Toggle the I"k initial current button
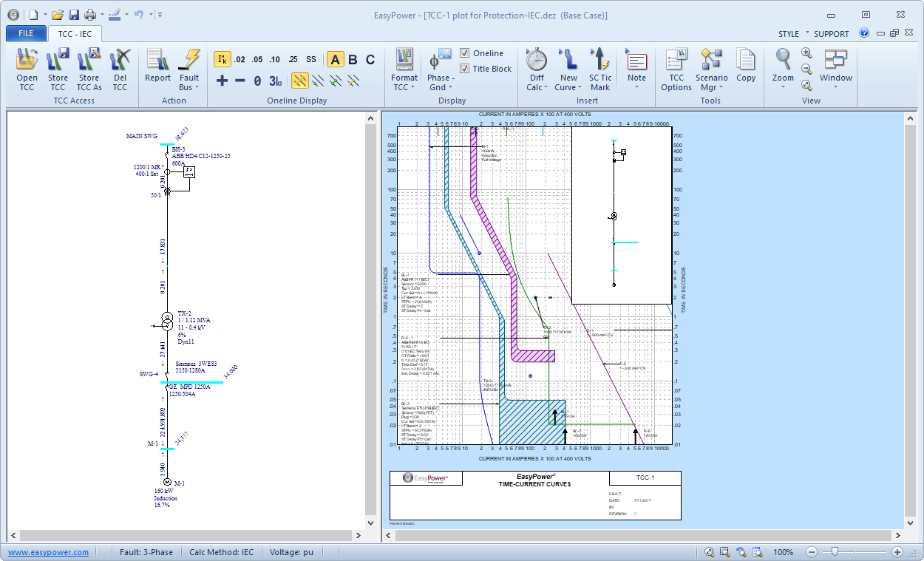The height and width of the screenshot is (561, 924). [x=222, y=60]
